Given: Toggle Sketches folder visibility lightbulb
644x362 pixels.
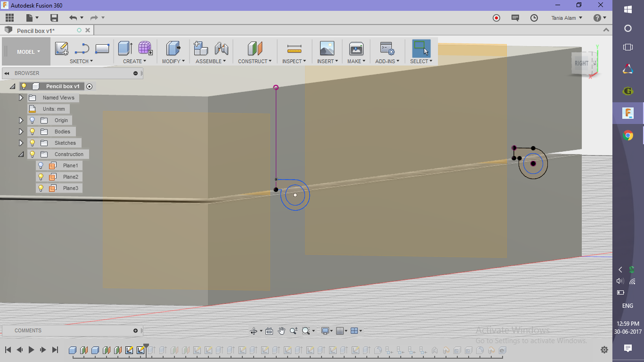Looking at the screenshot, I should tap(32, 143).
